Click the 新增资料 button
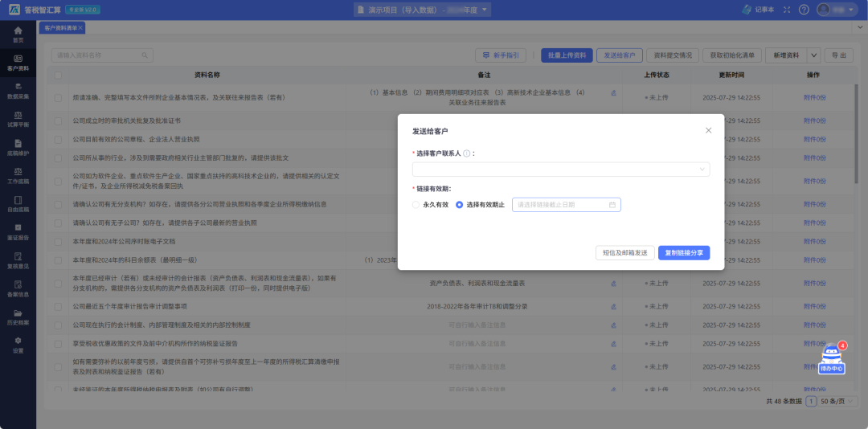 click(x=786, y=55)
